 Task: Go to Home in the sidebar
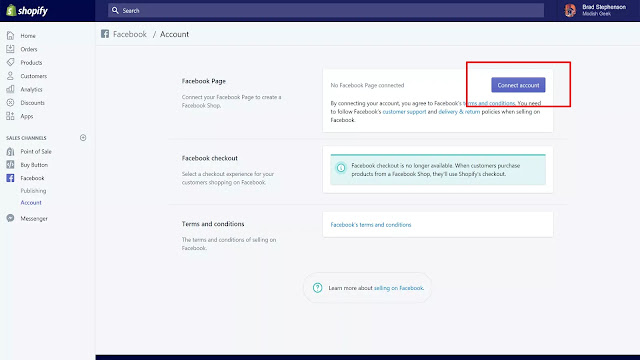[x=28, y=36]
